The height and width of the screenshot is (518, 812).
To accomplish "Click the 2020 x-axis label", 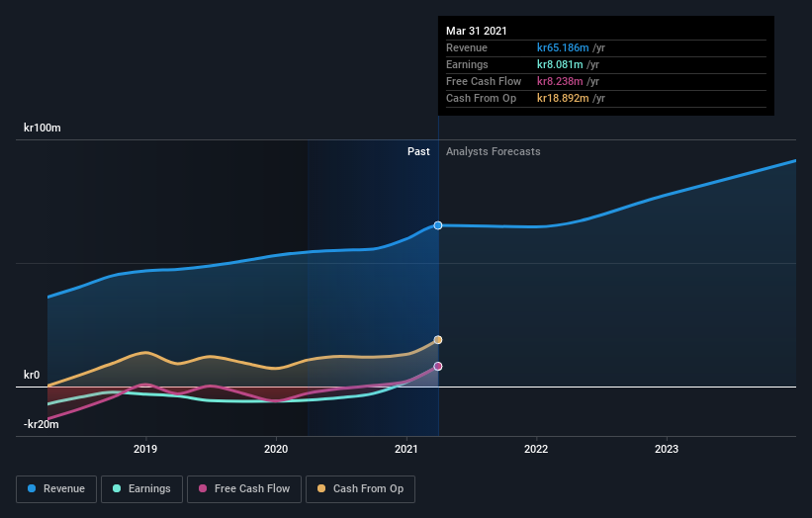I will tap(276, 449).
